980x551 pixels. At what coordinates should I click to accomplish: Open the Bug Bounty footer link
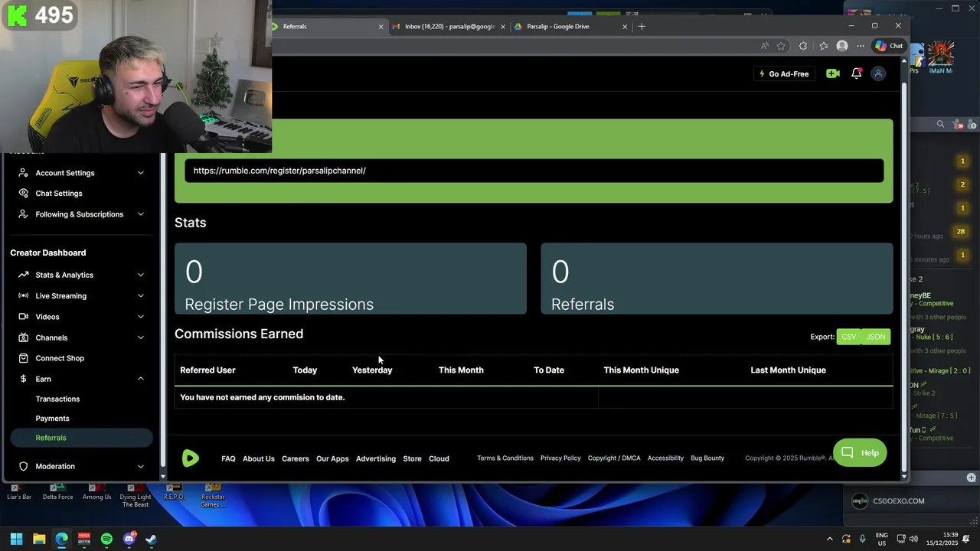coord(707,458)
